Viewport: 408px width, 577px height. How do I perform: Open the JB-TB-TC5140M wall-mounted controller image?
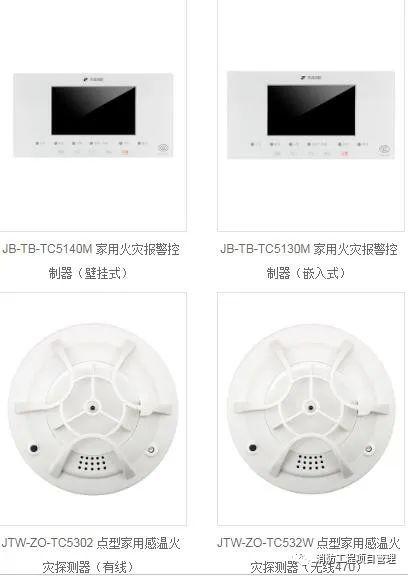click(93, 115)
